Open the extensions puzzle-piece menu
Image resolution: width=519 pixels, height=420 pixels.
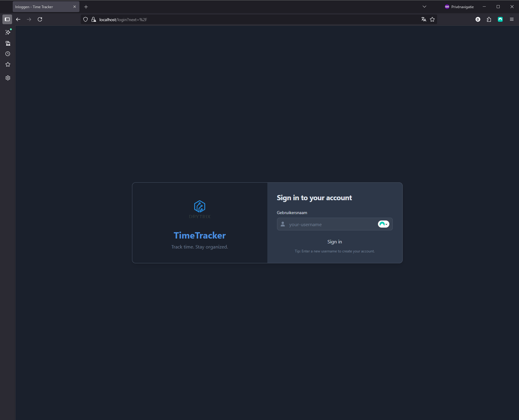(489, 19)
